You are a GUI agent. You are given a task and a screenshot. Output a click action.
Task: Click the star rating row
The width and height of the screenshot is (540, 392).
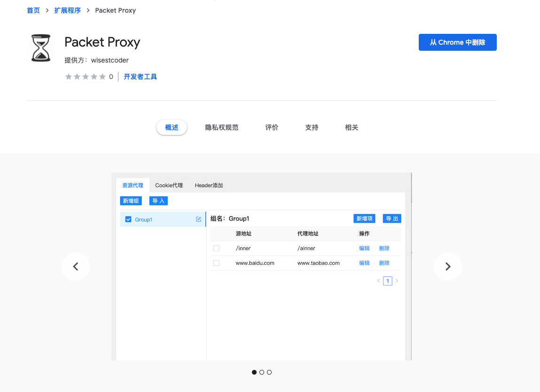86,77
